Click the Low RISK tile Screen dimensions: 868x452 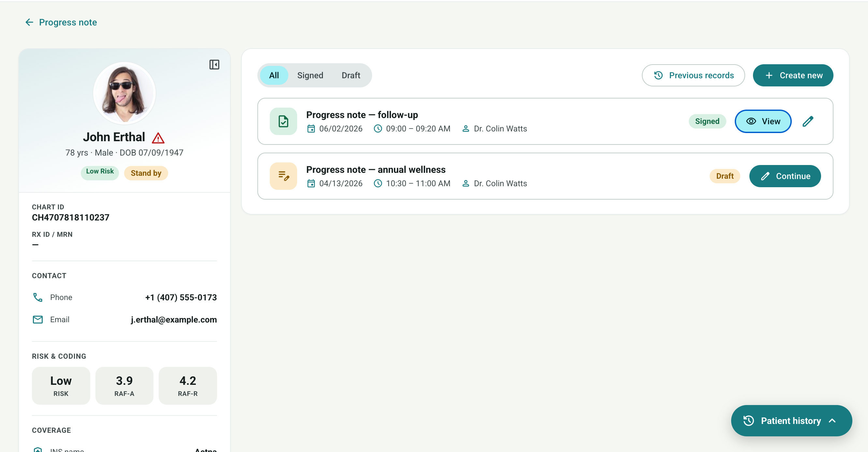point(61,385)
